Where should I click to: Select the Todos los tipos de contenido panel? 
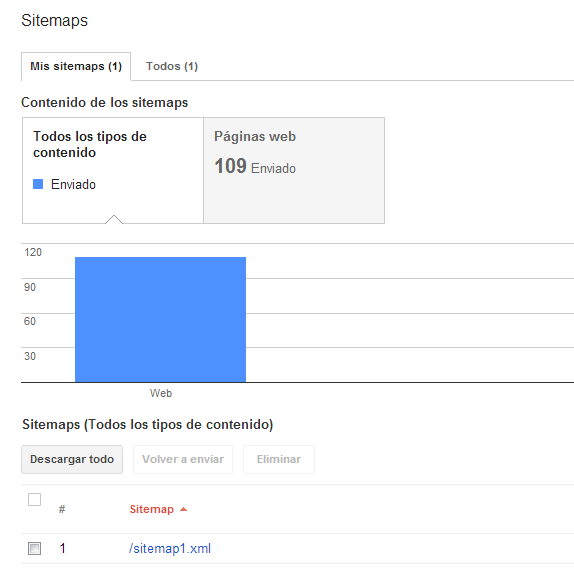click(113, 170)
